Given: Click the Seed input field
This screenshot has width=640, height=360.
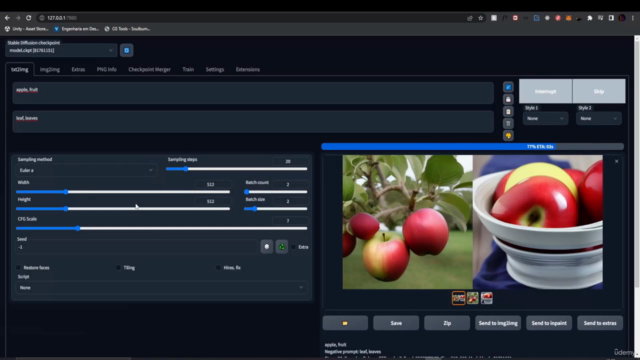Looking at the screenshot, I should click(137, 247).
